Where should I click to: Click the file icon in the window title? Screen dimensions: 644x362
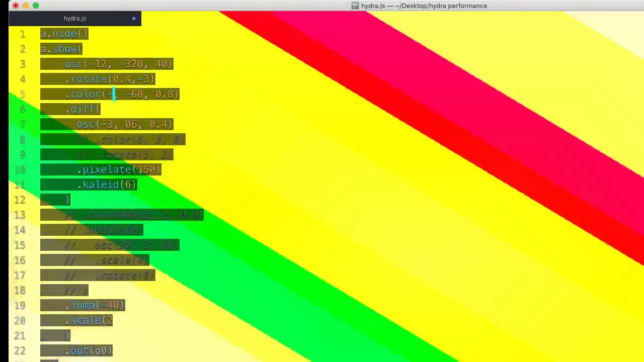point(355,6)
